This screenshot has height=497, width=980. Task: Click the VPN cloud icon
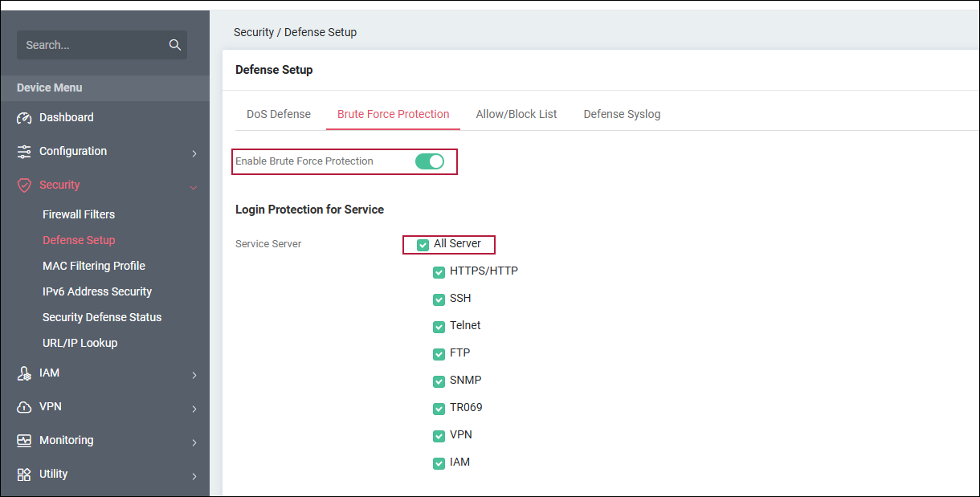click(x=24, y=407)
